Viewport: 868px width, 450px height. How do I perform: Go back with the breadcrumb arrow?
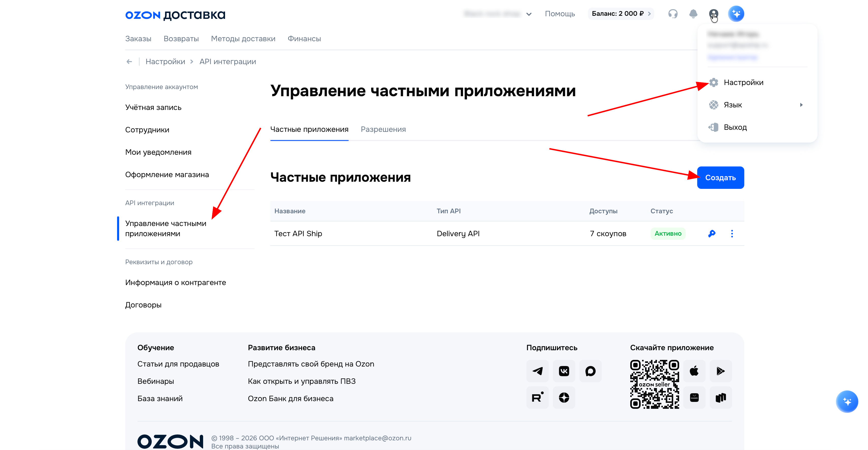[129, 62]
